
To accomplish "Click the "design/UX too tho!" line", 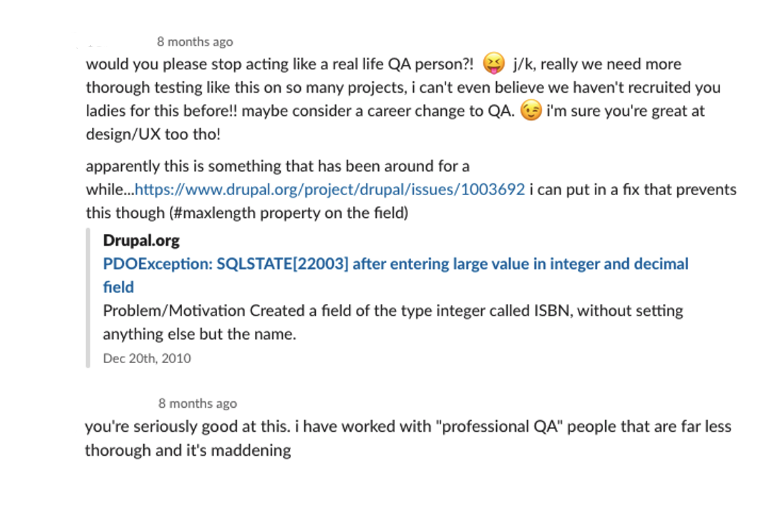I will click(x=154, y=135).
